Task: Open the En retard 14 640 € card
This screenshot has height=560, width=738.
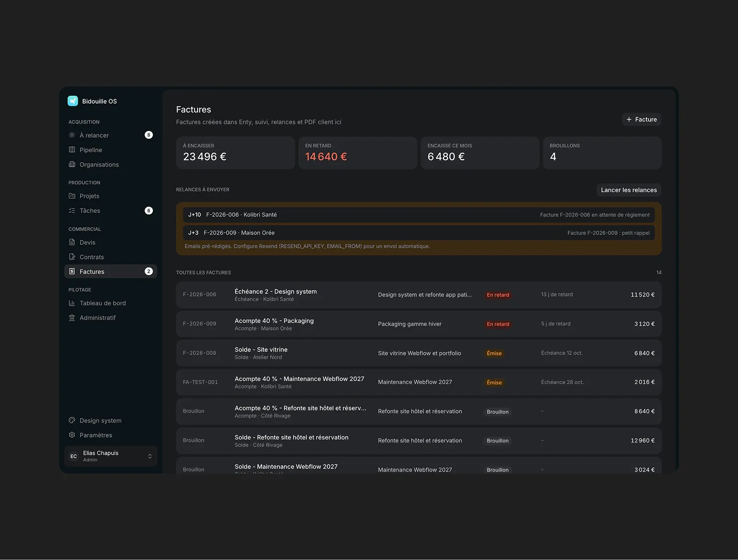Action: tap(358, 153)
